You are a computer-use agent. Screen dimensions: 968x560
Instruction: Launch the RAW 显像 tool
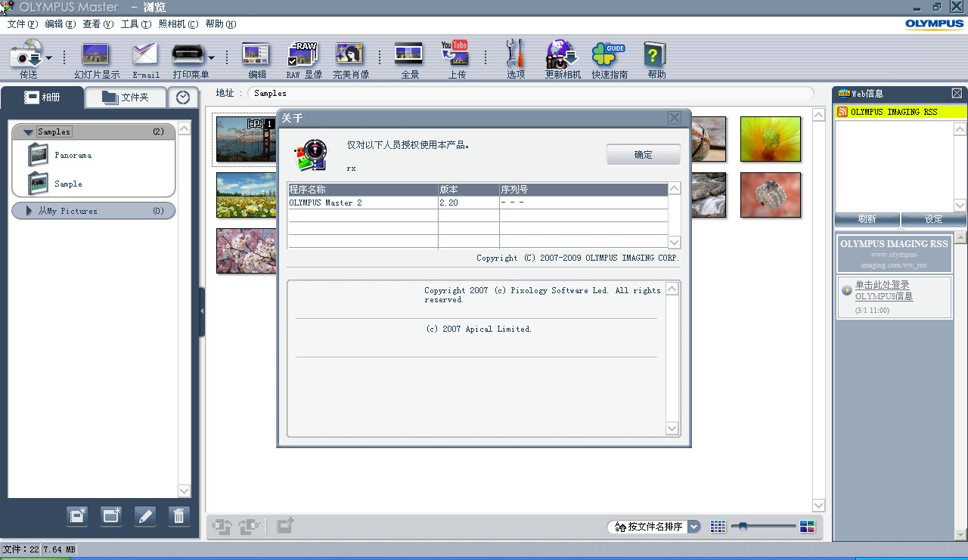302,54
